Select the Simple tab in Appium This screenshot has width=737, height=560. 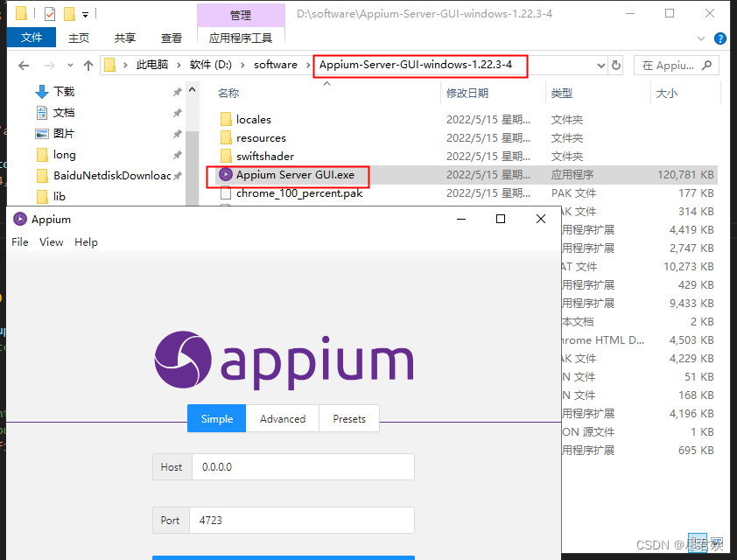click(217, 418)
